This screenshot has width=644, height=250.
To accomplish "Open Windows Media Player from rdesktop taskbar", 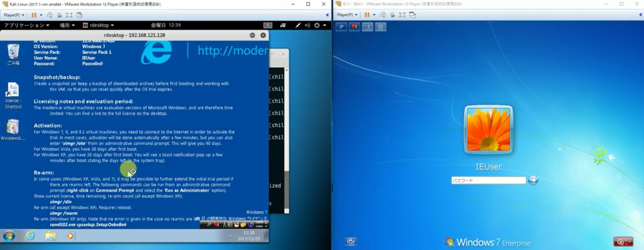I will [x=70, y=236].
